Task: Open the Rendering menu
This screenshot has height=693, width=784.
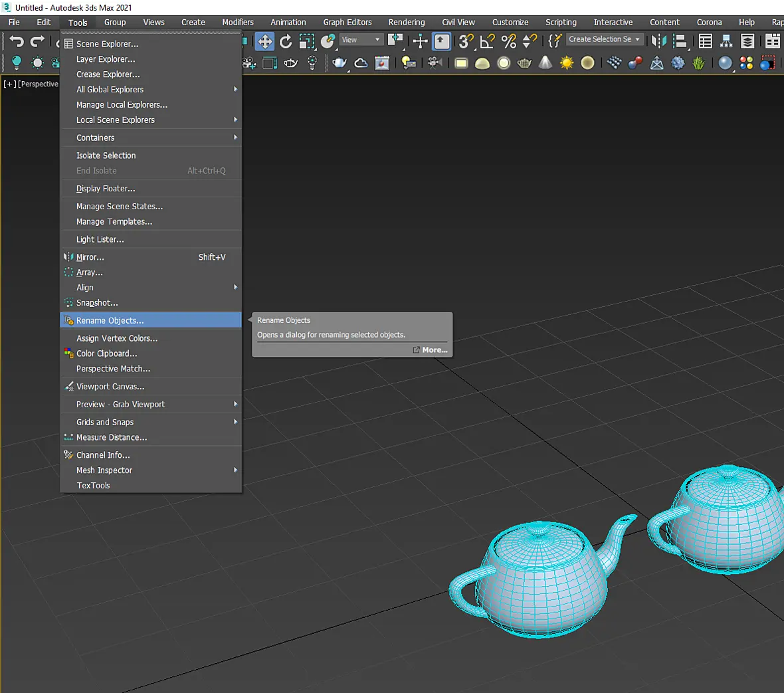Action: coord(407,23)
